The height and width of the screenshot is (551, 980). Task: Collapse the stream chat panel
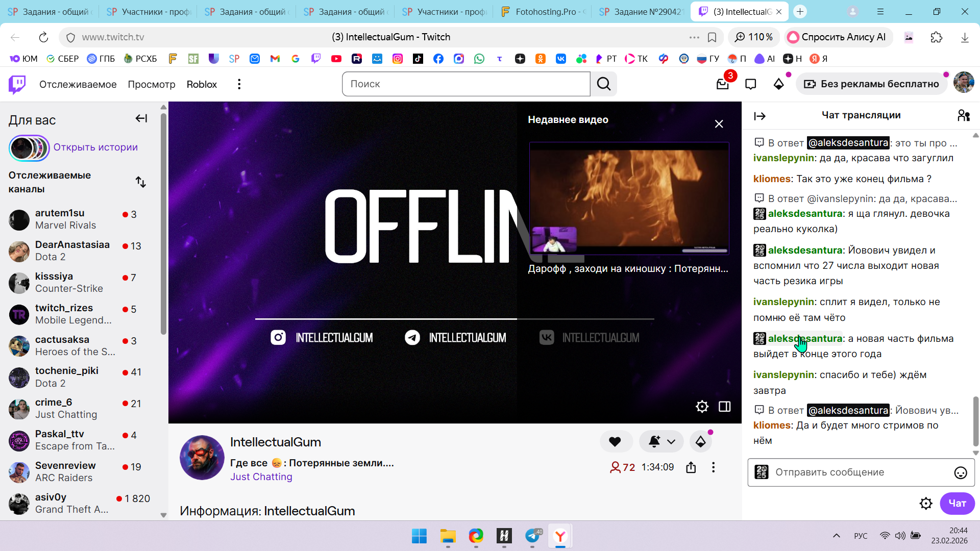tap(759, 116)
